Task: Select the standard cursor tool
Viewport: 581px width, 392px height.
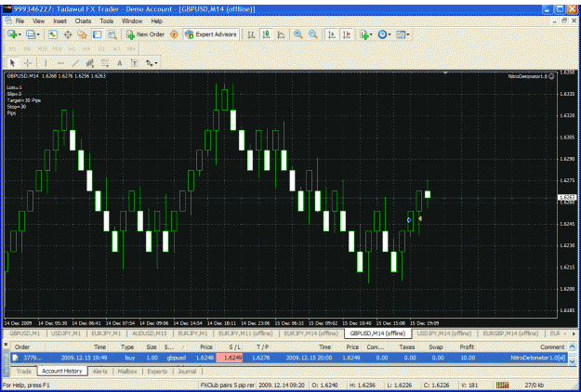Action: pyautogui.click(x=12, y=63)
